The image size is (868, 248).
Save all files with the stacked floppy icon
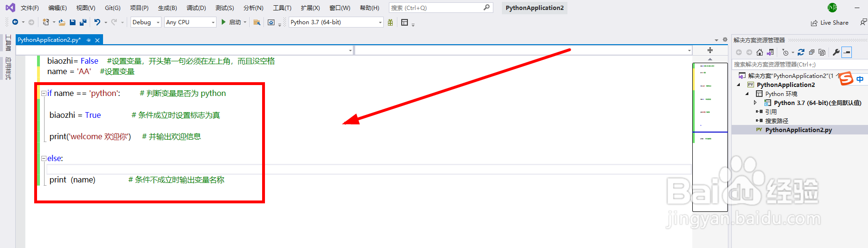tap(83, 22)
